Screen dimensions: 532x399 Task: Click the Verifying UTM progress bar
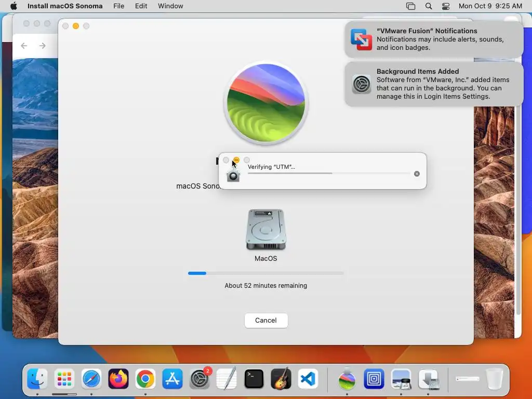click(329, 174)
